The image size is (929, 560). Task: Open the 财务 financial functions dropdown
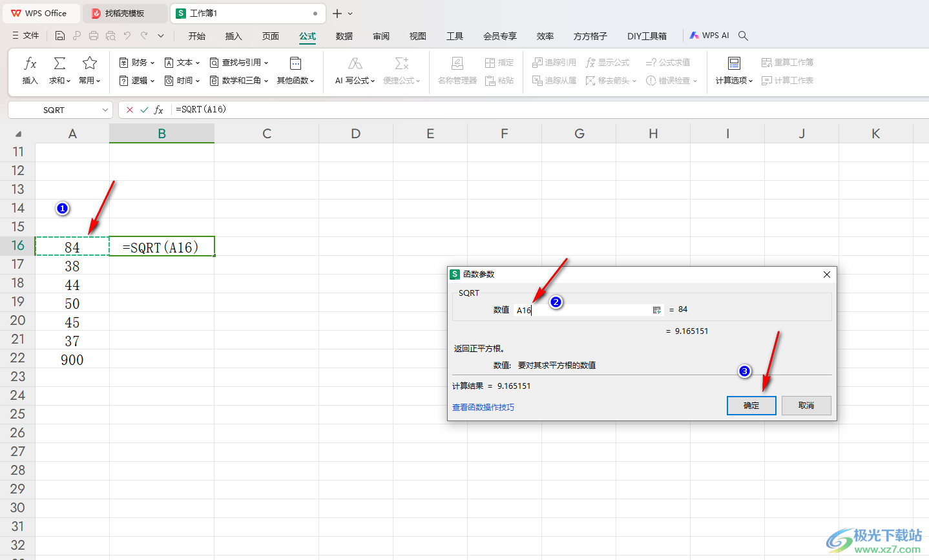(x=137, y=63)
